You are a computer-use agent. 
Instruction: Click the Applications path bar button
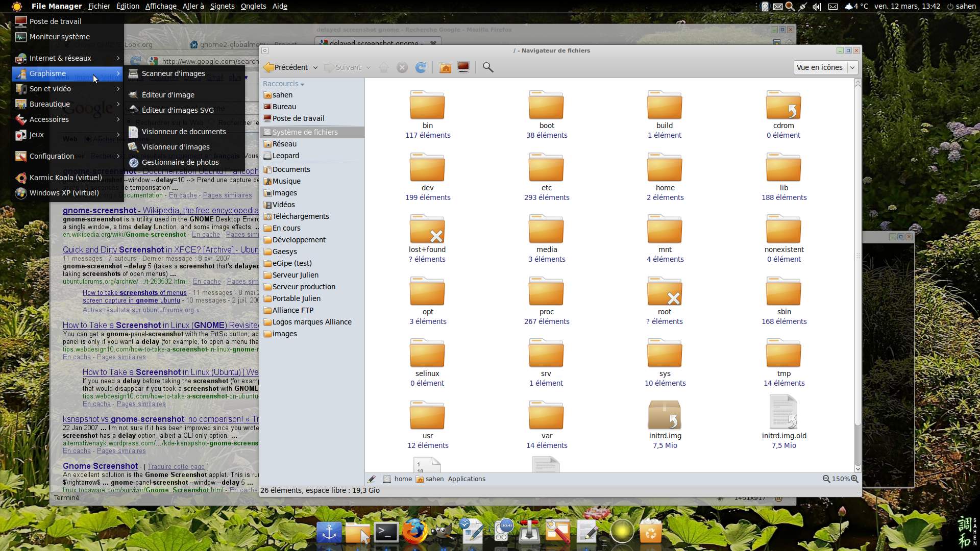[x=467, y=479]
